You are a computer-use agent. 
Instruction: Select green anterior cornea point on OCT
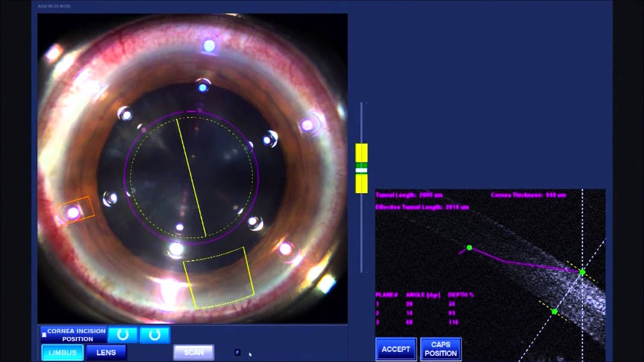(x=582, y=272)
